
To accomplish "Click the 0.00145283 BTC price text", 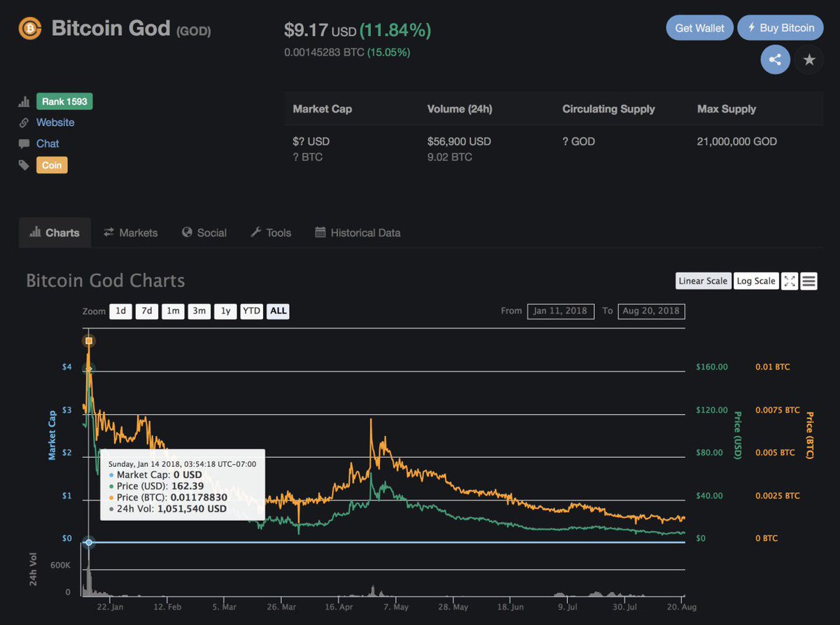I will click(x=323, y=52).
